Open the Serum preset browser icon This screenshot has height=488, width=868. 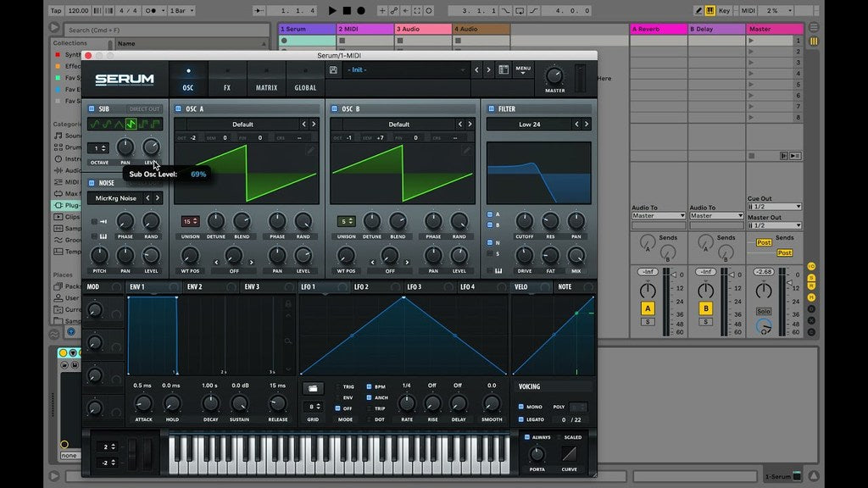504,70
